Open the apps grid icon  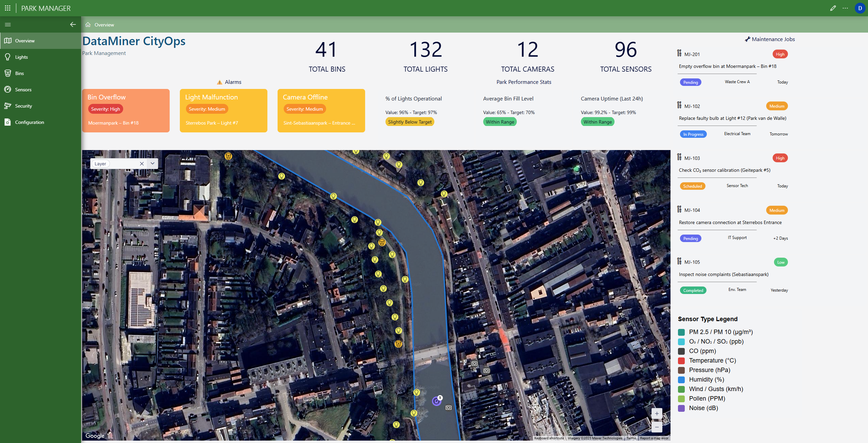(x=7, y=8)
